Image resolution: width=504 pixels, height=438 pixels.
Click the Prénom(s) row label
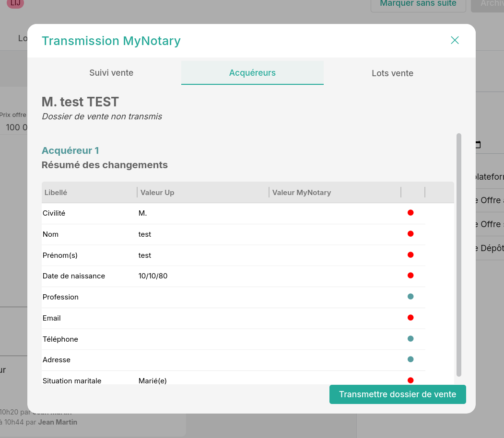tap(60, 255)
